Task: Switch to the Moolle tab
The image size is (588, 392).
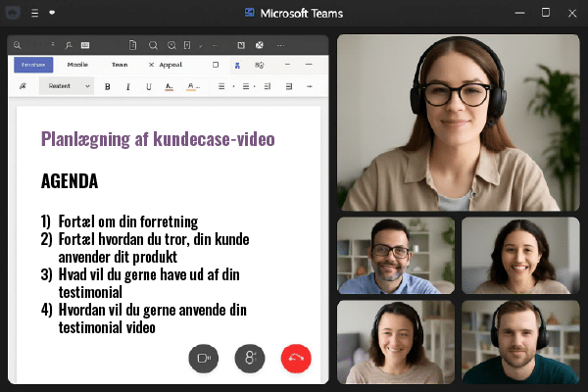Action: (x=77, y=65)
